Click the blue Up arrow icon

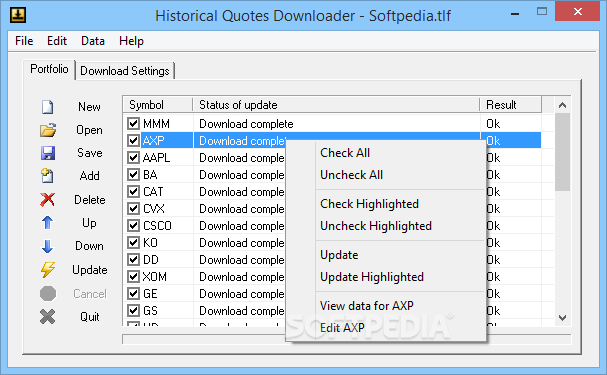click(47, 223)
